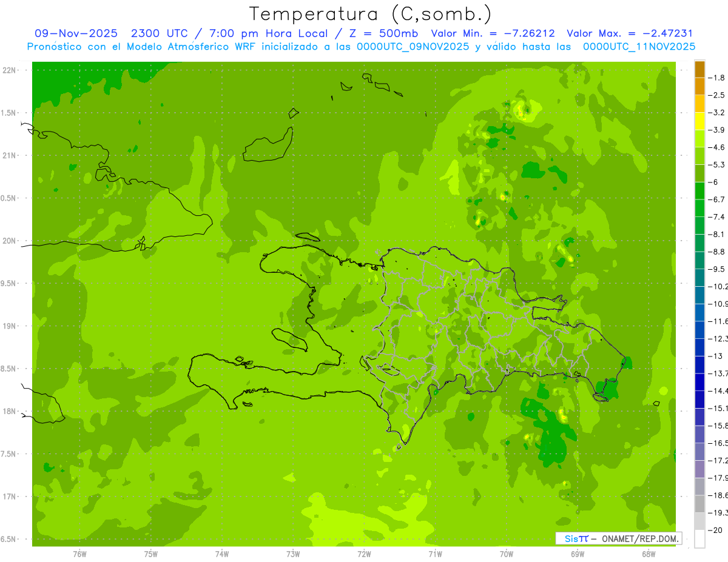Click the '72W' longitude label

(x=364, y=554)
